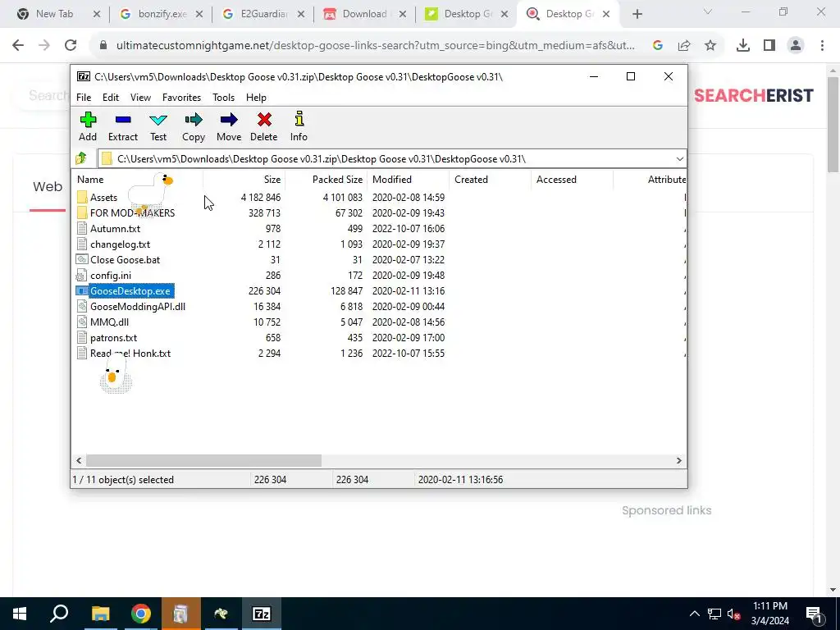This screenshot has width=840, height=630.
Task: Go up one folder level in 7-Zip
Action: [x=81, y=158]
